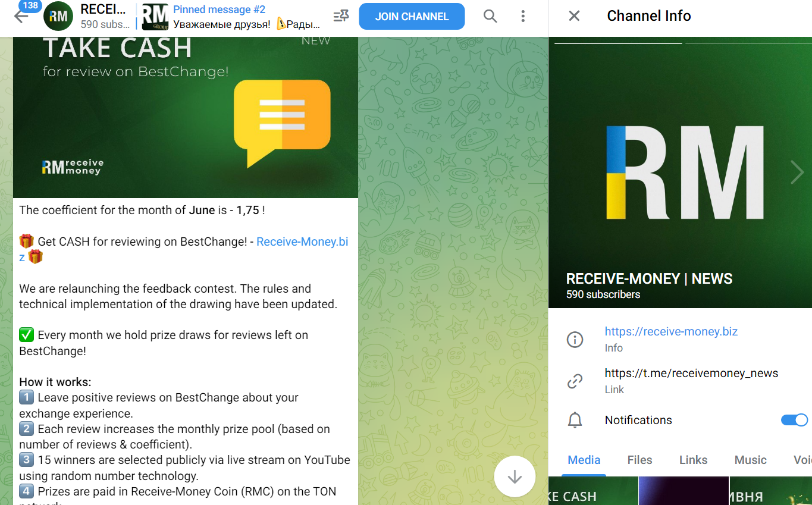Viewport: 812px width, 505px height.
Task: Open the three-dot more options menu
Action: 523,16
